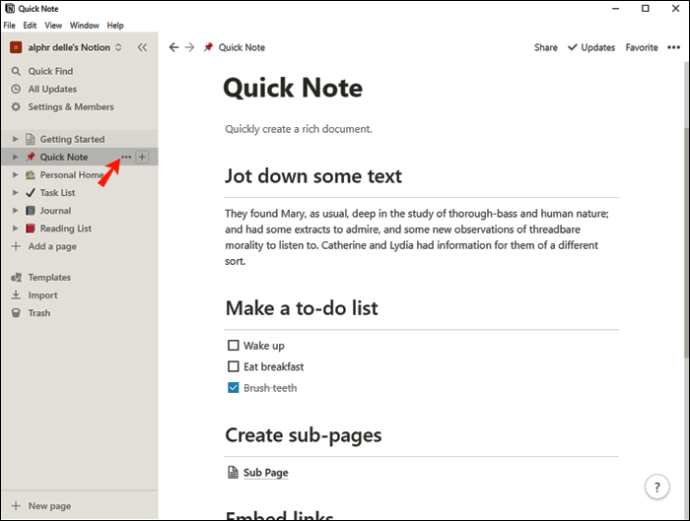Click the Trash bin icon
The height and width of the screenshot is (521, 690).
click(16, 313)
